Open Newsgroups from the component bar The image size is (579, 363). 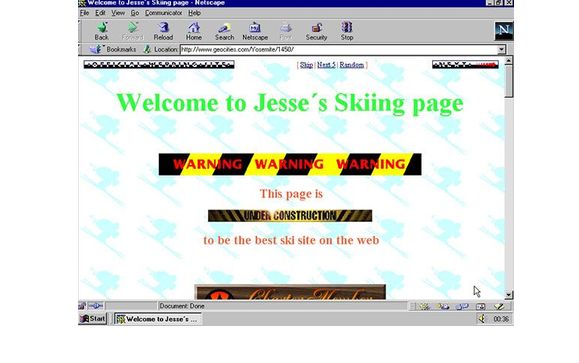click(462, 306)
